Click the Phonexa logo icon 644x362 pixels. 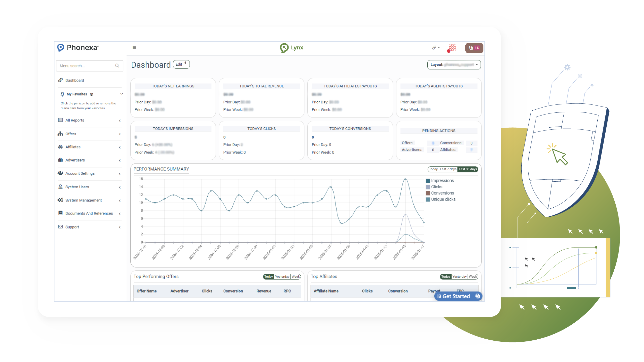[x=61, y=48]
